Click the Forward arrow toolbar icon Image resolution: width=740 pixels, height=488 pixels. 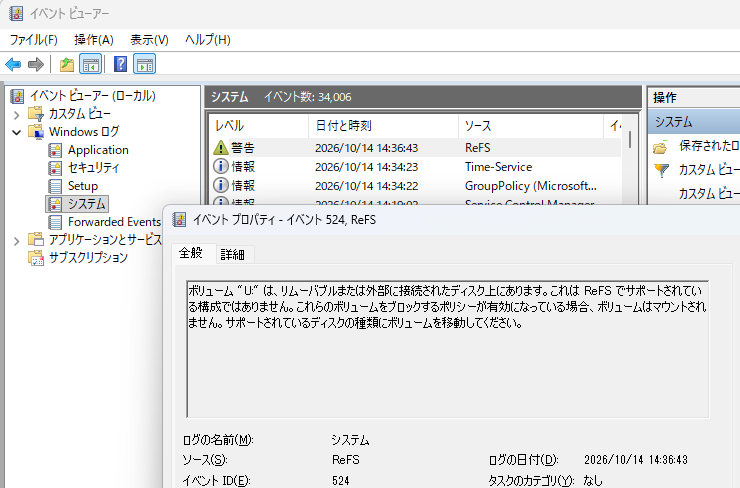(36, 64)
